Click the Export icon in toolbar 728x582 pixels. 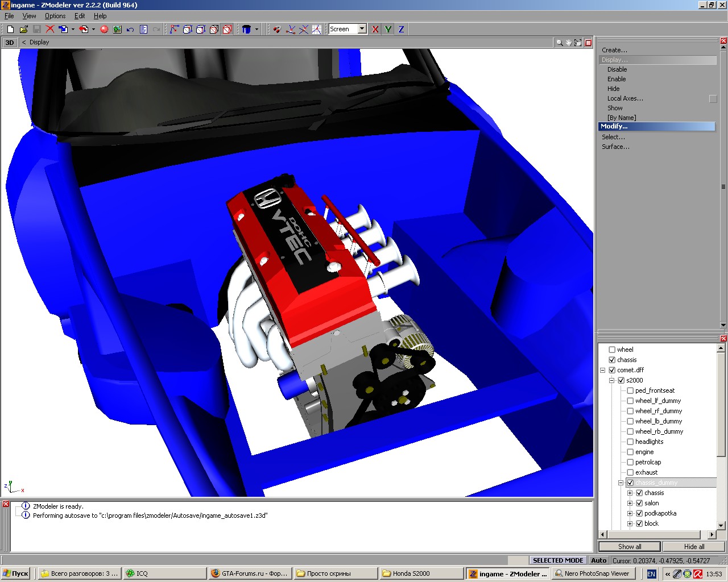[x=84, y=29]
